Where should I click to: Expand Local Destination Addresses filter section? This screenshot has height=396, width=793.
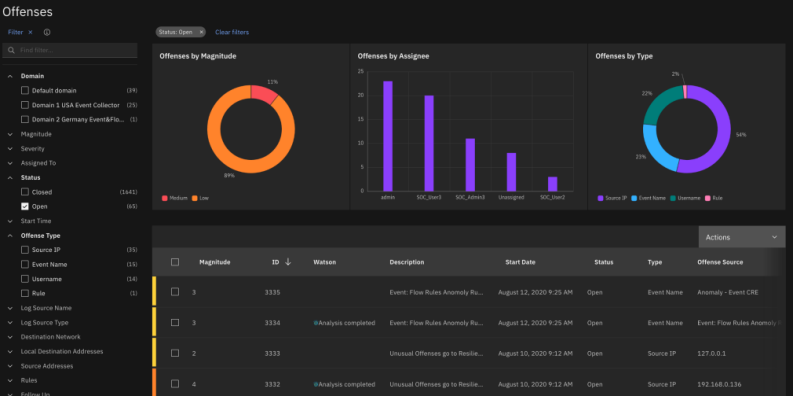(x=10, y=351)
